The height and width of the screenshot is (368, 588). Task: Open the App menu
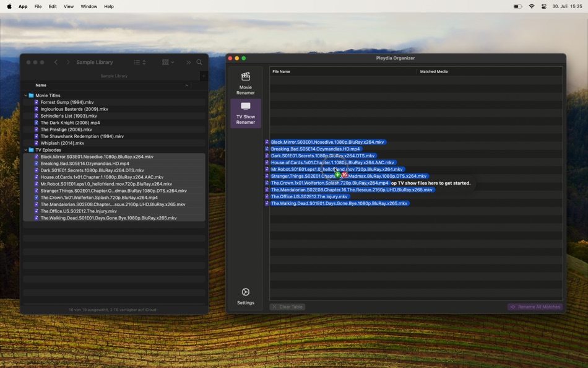click(23, 6)
